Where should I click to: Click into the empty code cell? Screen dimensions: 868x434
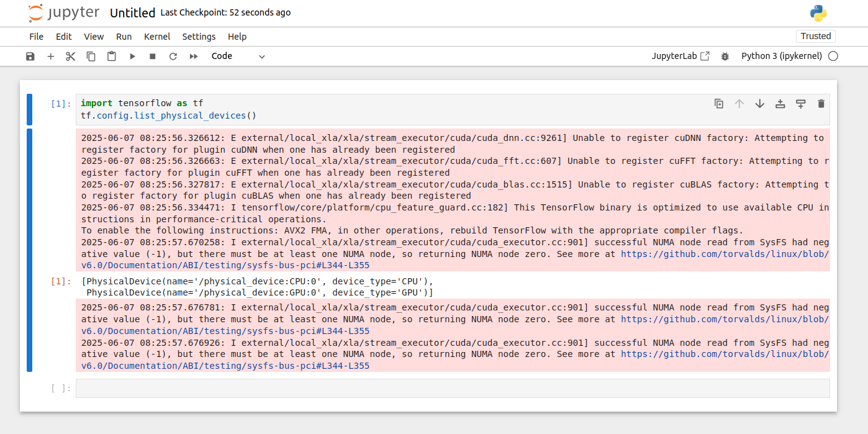(452, 389)
